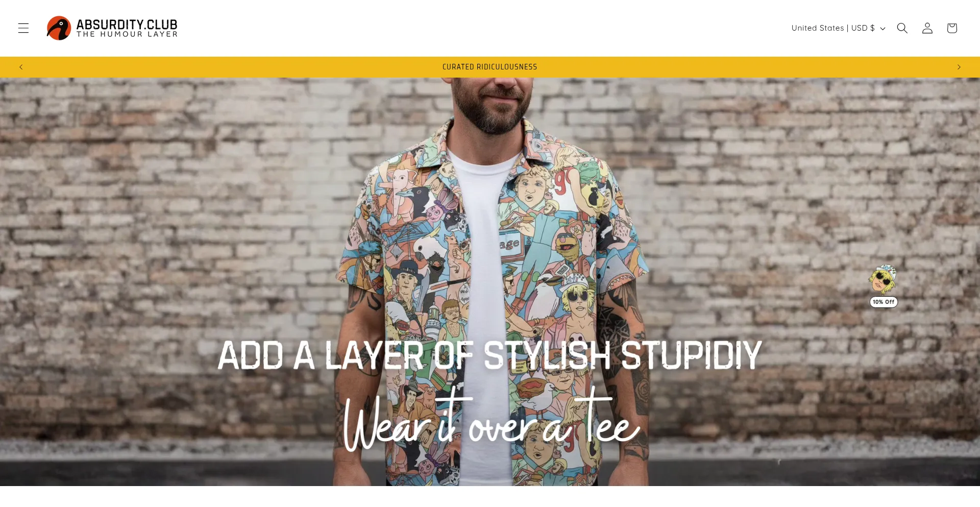
Task: Open the site search magnifier
Action: click(902, 28)
